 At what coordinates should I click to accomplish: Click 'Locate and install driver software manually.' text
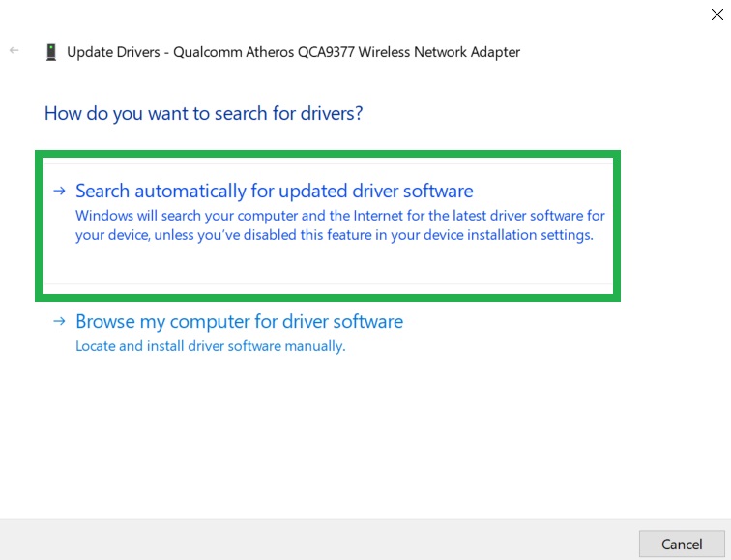tap(211, 346)
